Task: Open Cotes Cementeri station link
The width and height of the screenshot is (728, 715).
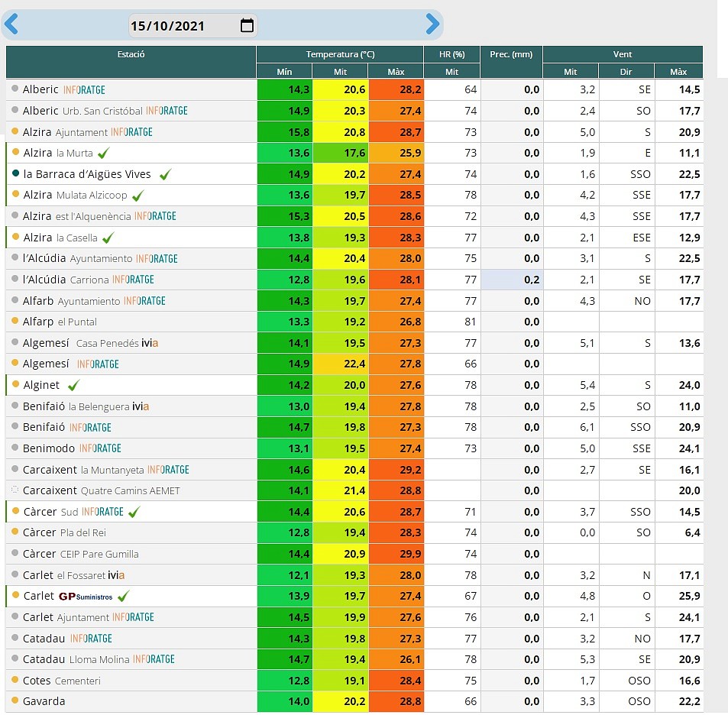Action: click(62, 681)
